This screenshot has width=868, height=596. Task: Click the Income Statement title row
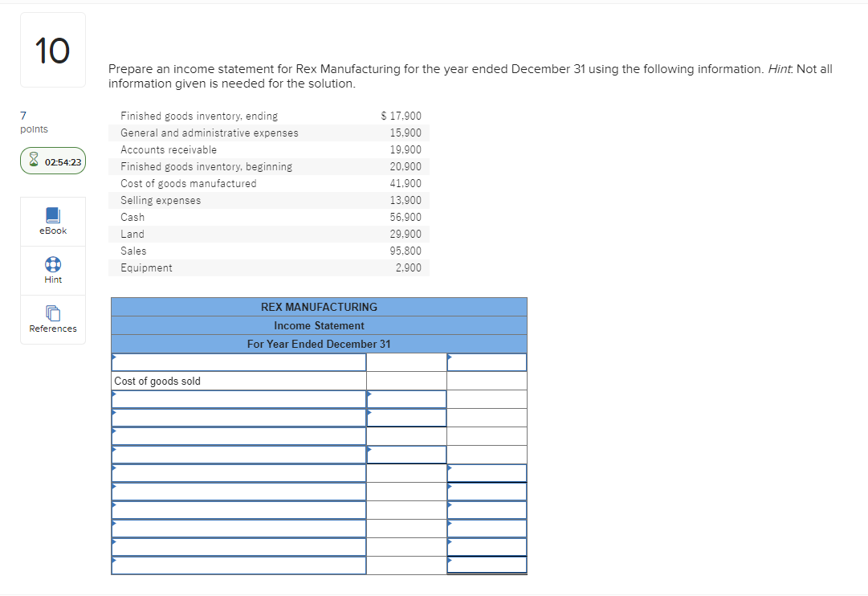(319, 325)
